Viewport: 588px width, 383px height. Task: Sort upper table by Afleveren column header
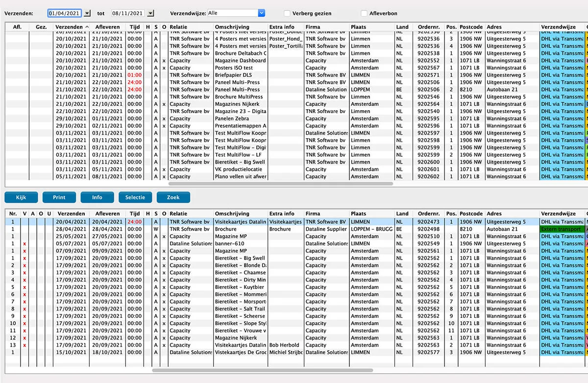click(108, 27)
